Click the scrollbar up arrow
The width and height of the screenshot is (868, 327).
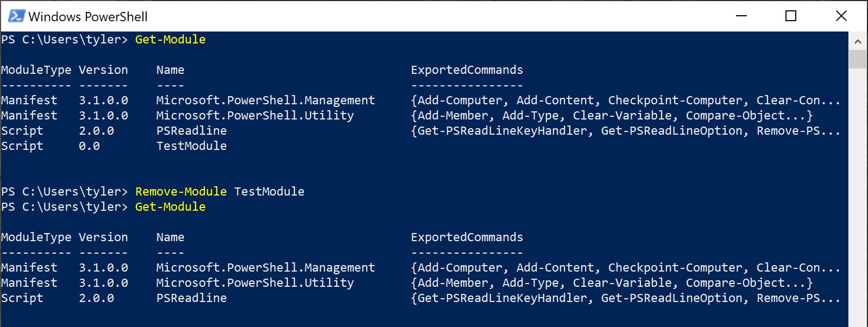tap(859, 41)
